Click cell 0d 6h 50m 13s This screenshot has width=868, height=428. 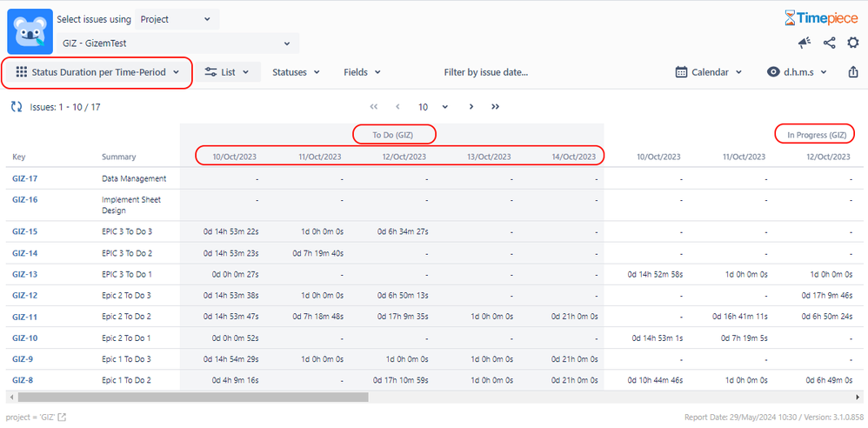403,295
